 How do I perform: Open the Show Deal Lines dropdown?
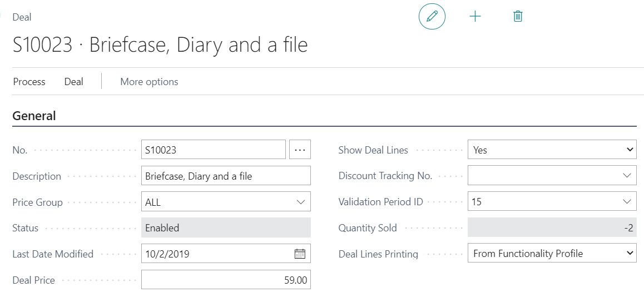point(630,150)
